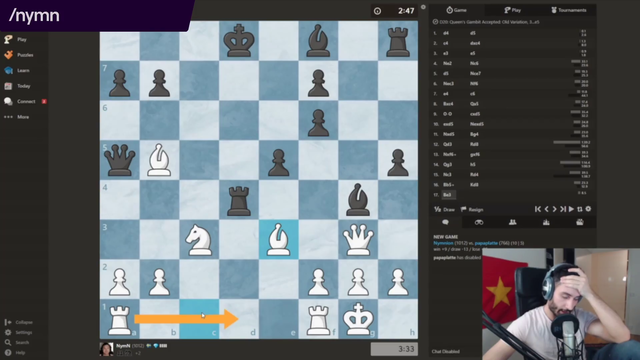The height and width of the screenshot is (360, 640).
Task: Select the white bishop on b5
Action: [160, 160]
